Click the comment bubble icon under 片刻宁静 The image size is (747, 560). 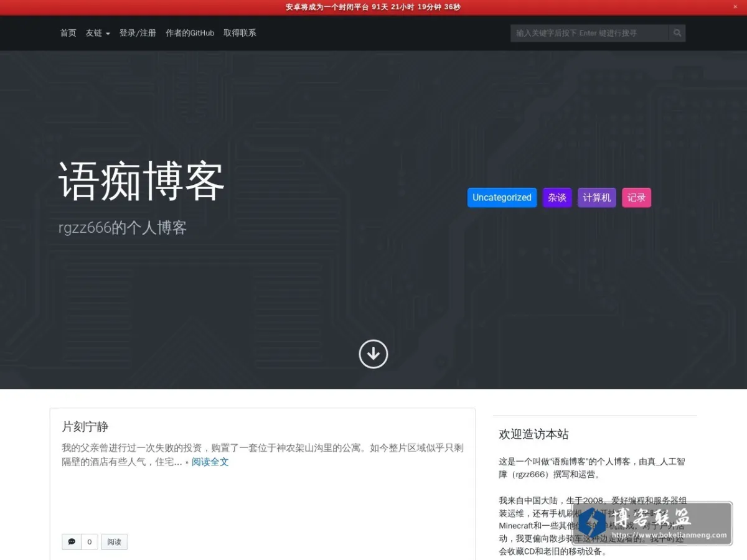pos(72,542)
